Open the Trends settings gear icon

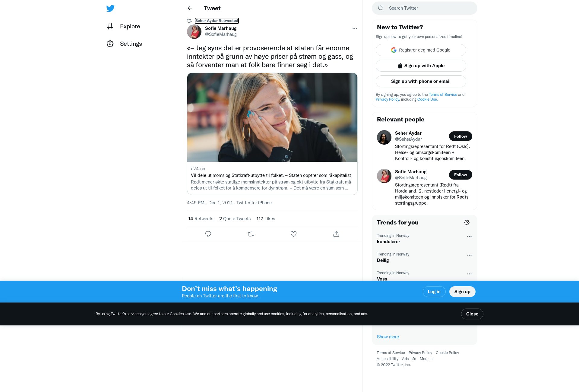coord(467,222)
